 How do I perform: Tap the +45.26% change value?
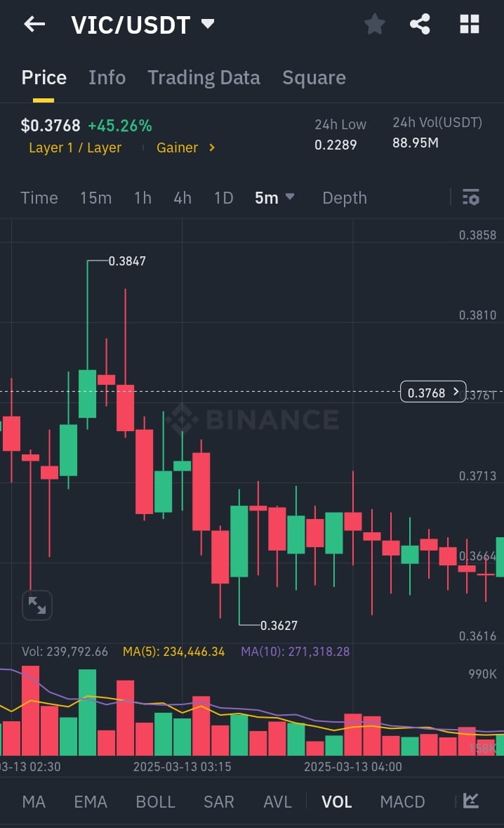pos(120,126)
